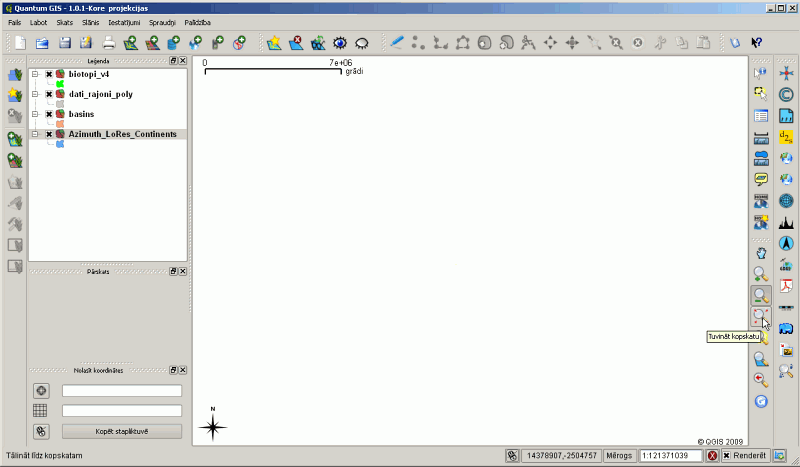
Task: Select the measure line ruler tool
Action: tap(761, 137)
